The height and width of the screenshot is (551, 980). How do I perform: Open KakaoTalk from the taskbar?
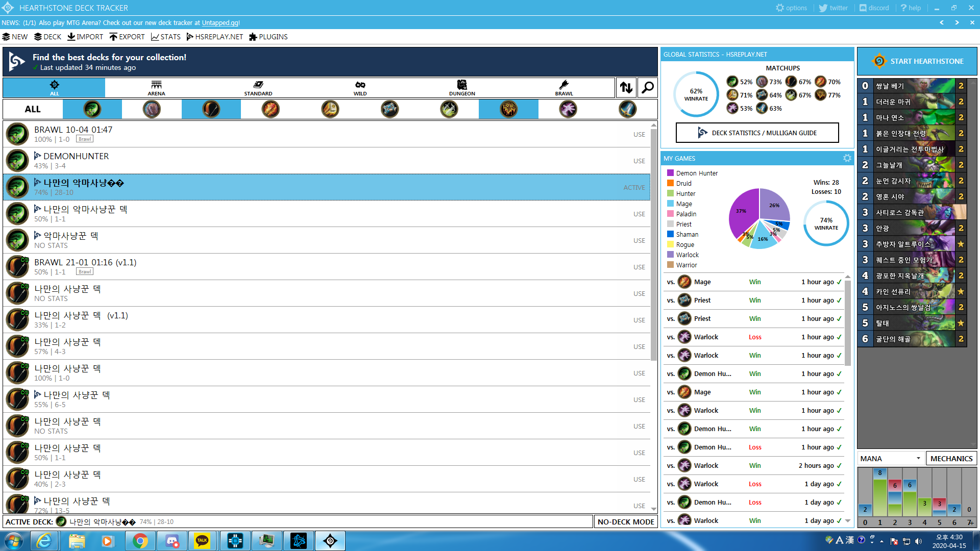pyautogui.click(x=202, y=541)
